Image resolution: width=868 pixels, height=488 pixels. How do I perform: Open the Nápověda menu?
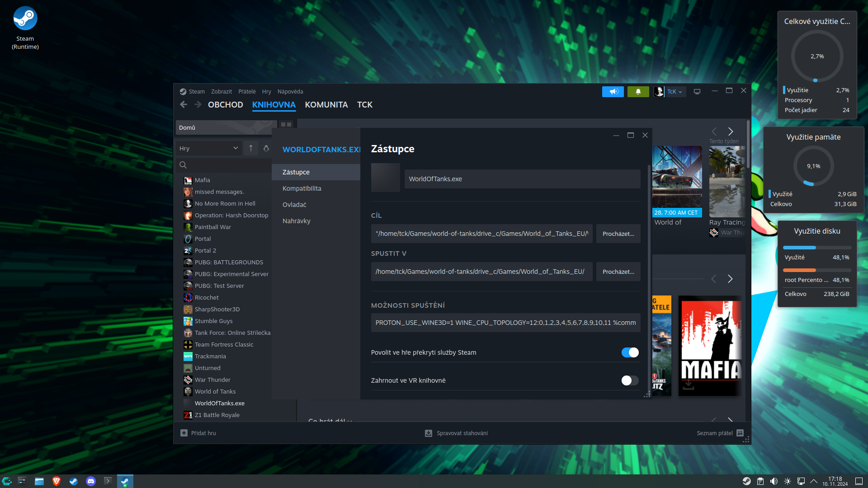click(290, 92)
